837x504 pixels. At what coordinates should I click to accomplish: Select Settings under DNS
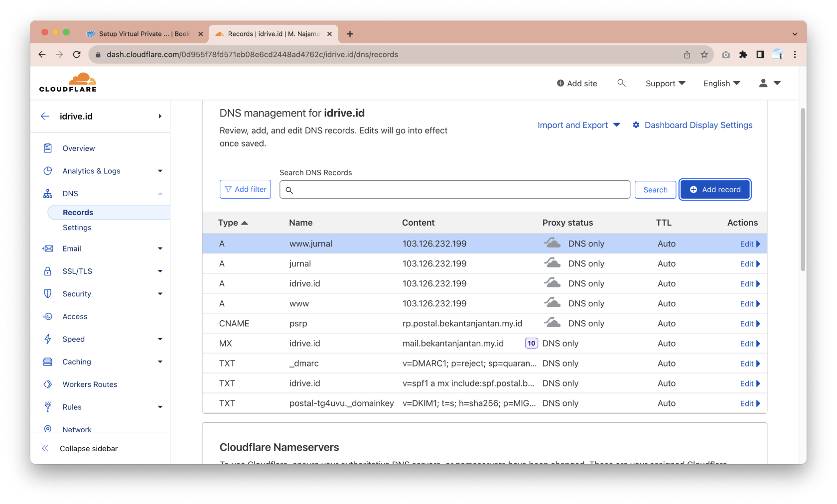(x=77, y=228)
